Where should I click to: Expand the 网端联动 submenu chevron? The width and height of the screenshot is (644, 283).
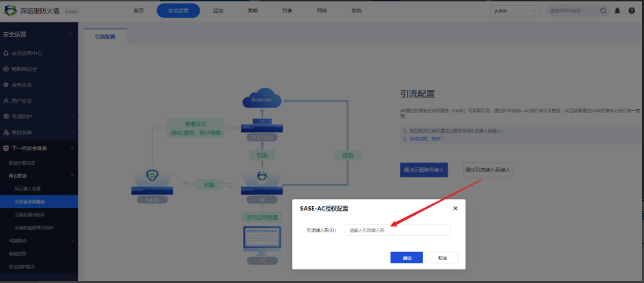pyautogui.click(x=72, y=240)
